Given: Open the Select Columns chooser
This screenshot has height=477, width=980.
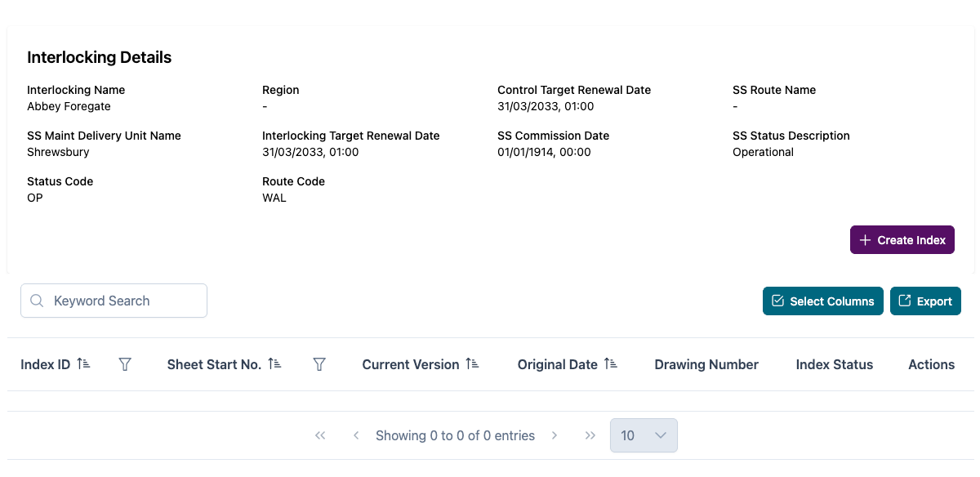Looking at the screenshot, I should pyautogui.click(x=823, y=301).
